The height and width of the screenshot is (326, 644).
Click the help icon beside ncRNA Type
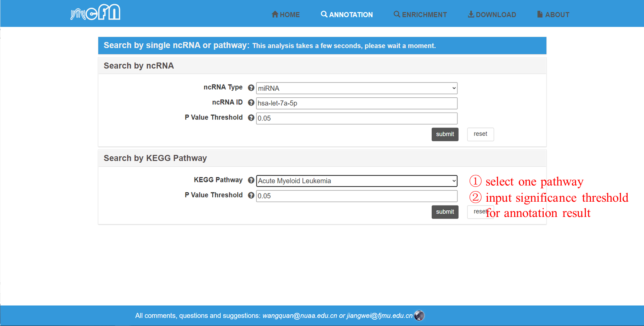251,88
